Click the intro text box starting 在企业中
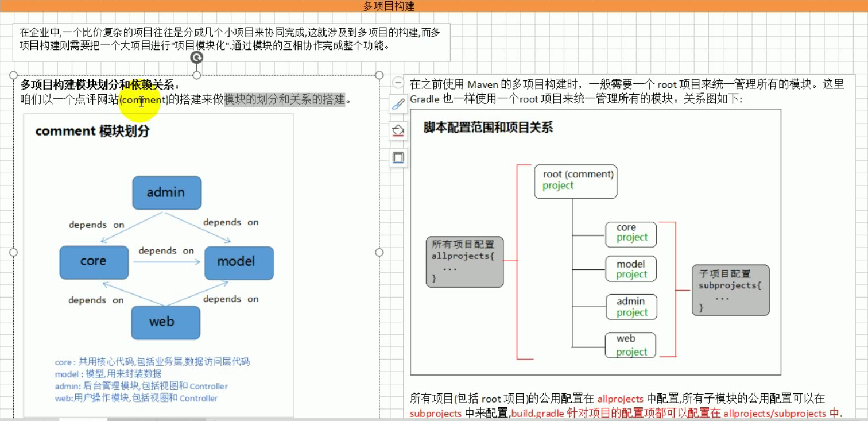 pyautogui.click(x=231, y=42)
